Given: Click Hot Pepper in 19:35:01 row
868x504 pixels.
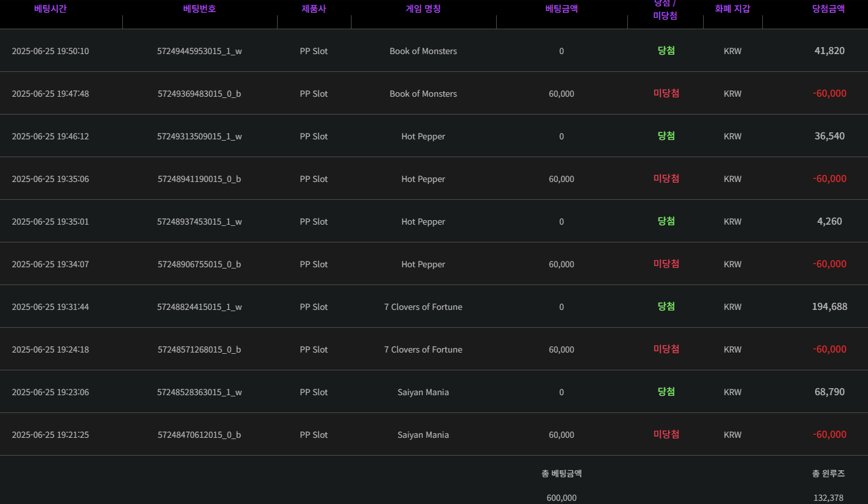Looking at the screenshot, I should (423, 221).
